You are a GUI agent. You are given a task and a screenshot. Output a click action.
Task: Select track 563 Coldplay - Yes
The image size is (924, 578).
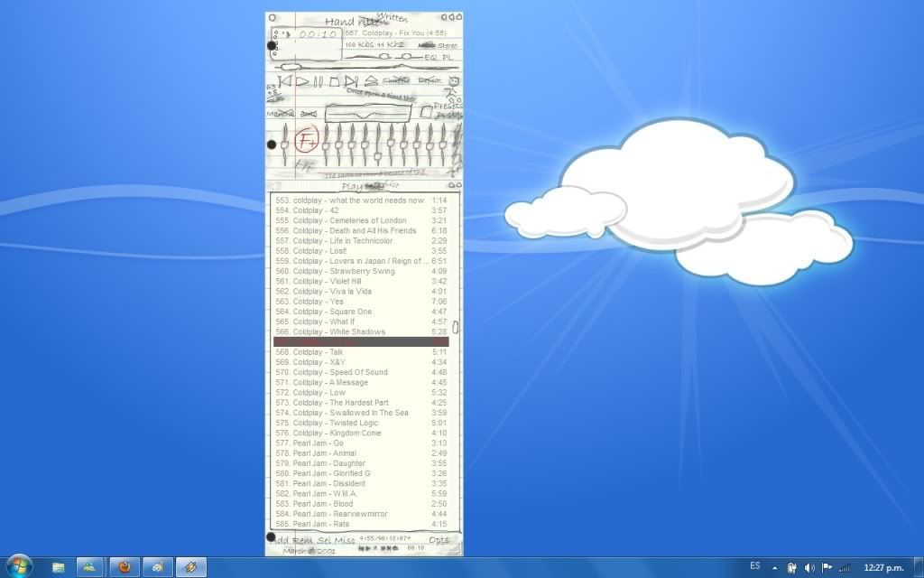click(x=361, y=302)
